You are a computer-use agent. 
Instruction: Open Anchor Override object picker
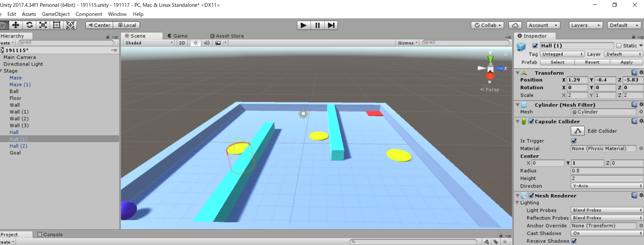click(641, 226)
